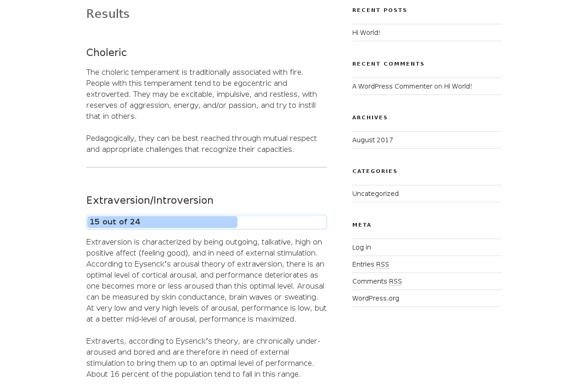Click the Recent Comments widget title
588x390 pixels.
(x=388, y=64)
